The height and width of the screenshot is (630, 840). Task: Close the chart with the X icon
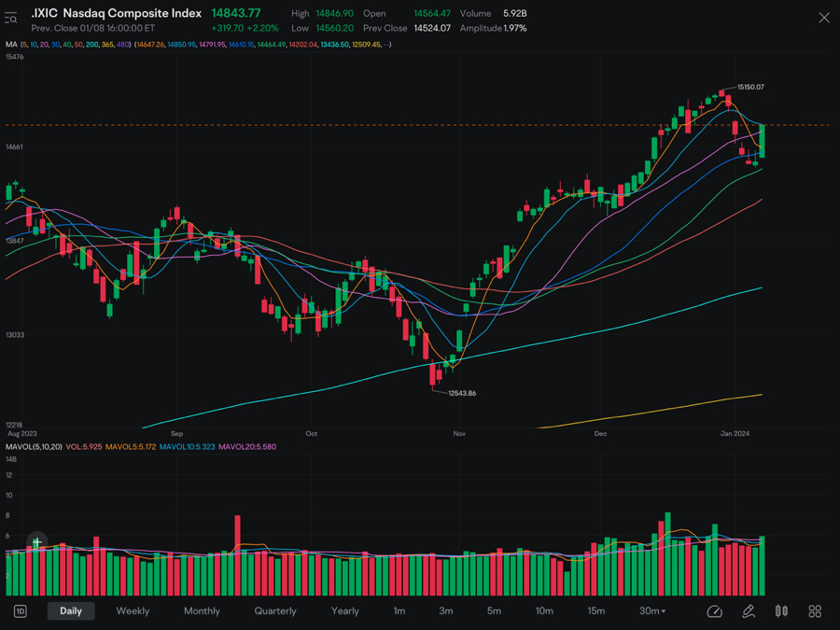click(x=824, y=19)
